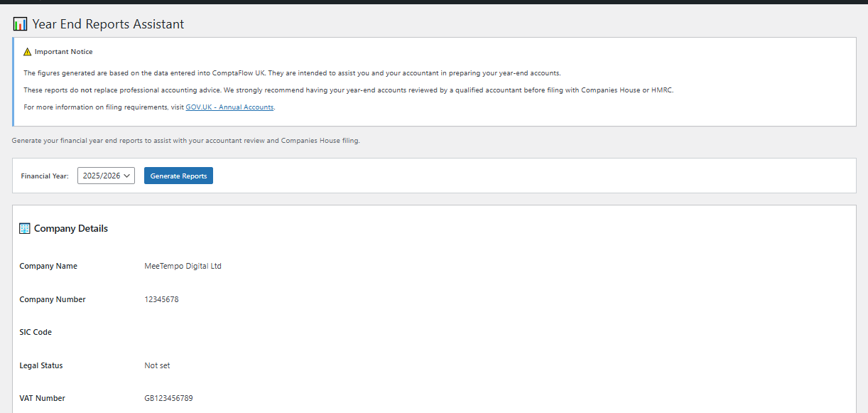Click the Financial Year label
Viewport: 868px width, 413px height.
click(45, 176)
